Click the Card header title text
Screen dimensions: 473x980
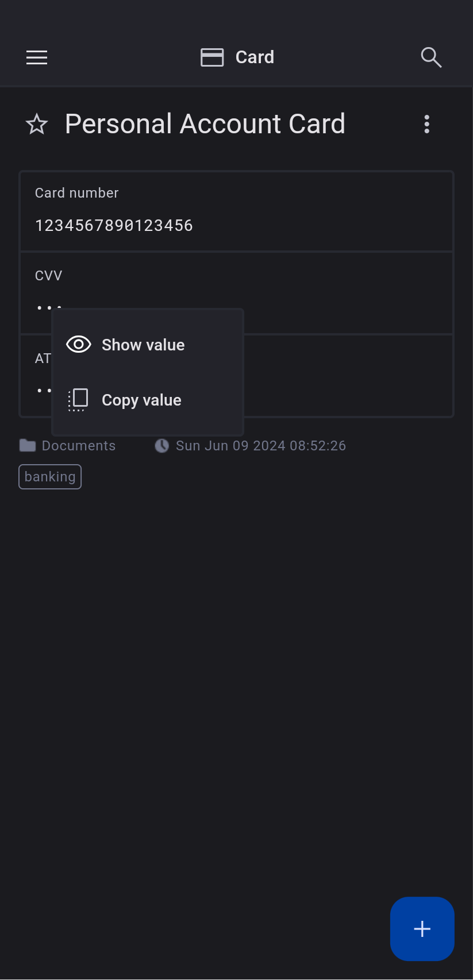255,57
